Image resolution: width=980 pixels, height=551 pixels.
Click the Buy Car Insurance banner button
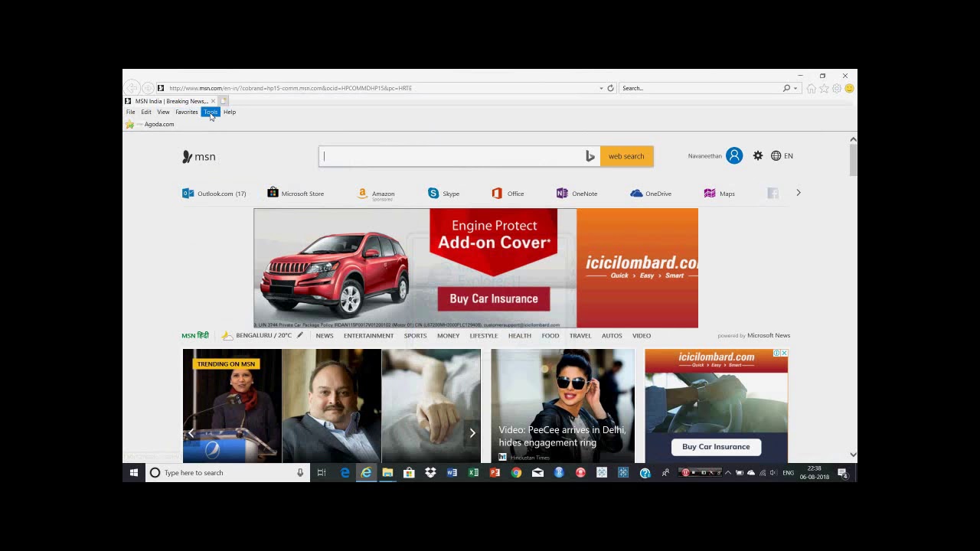pyautogui.click(x=494, y=298)
